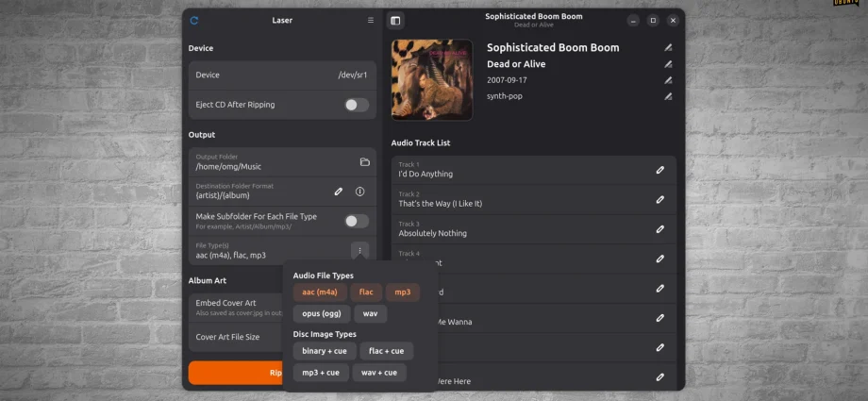Click the Device /dev/sr1 row
The height and width of the screenshot is (401, 868).
(282, 75)
